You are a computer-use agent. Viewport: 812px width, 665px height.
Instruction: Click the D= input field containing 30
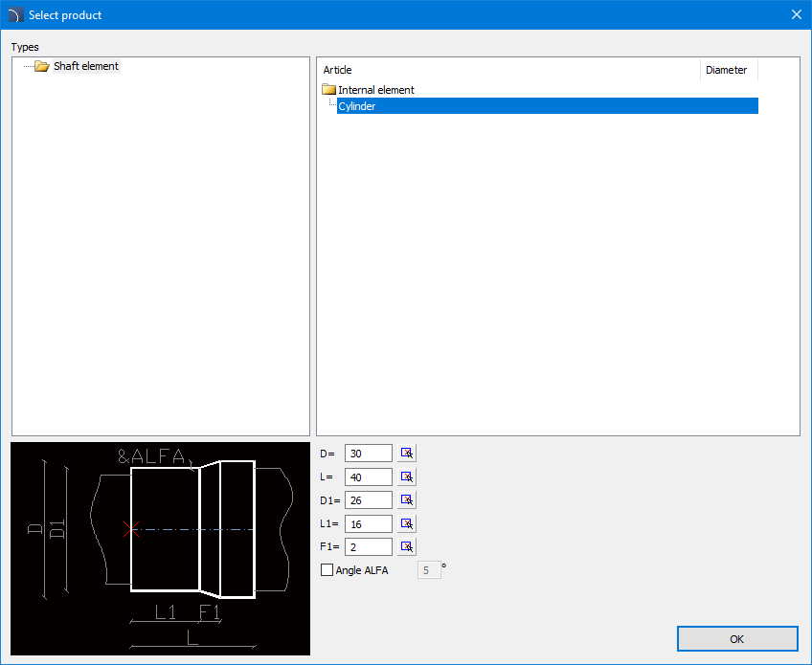[368, 454]
